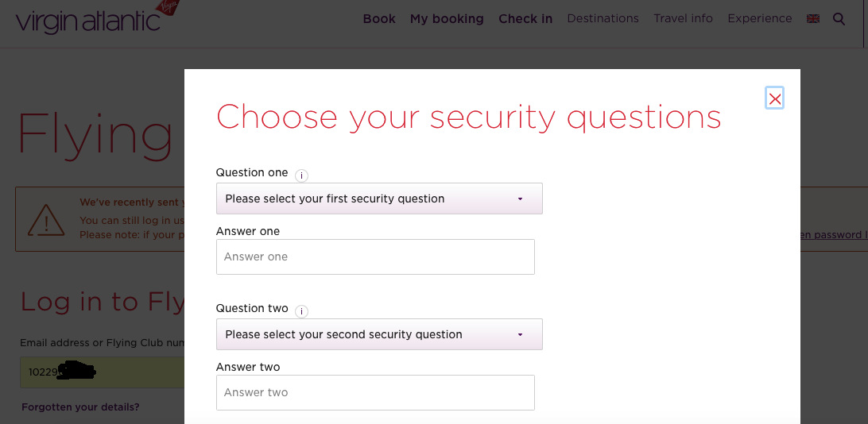The height and width of the screenshot is (424, 868).
Task: Open the first security question dropdown
Action: click(x=379, y=199)
